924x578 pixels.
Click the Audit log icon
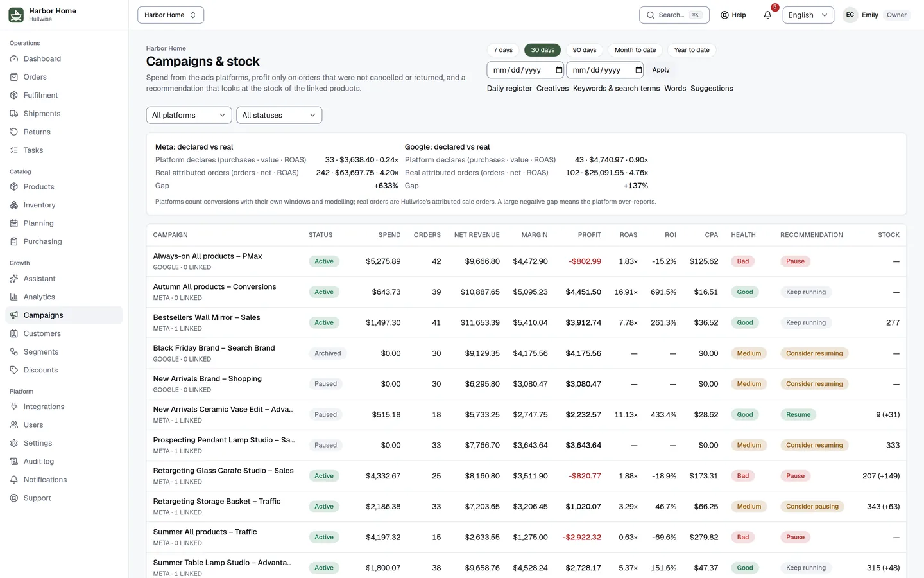[14, 462]
